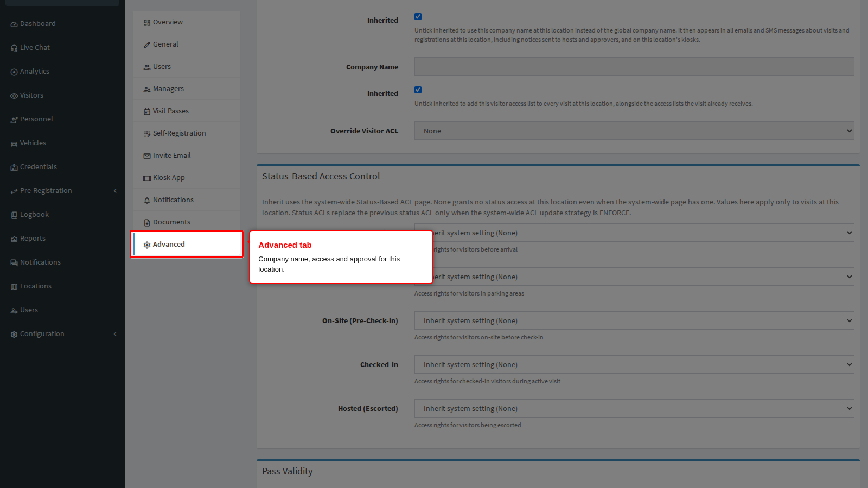The width and height of the screenshot is (868, 488).
Task: Click the Personnel icon
Action: (14, 120)
